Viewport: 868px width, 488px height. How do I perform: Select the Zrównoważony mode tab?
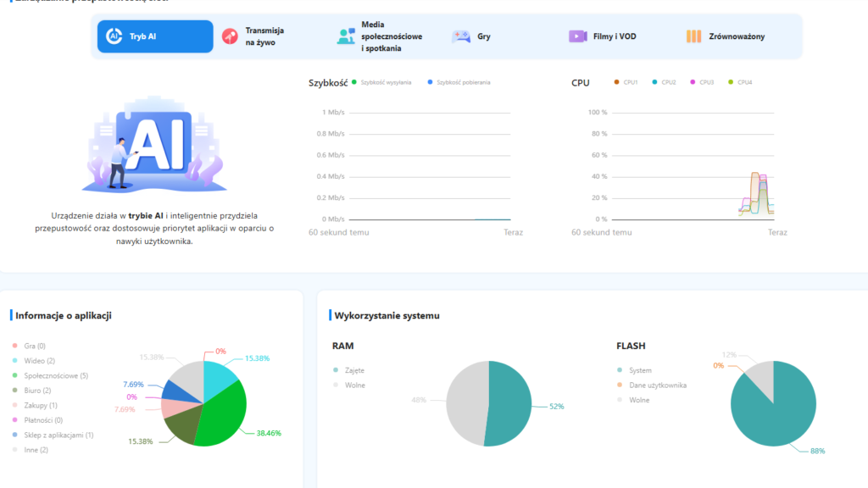click(737, 36)
